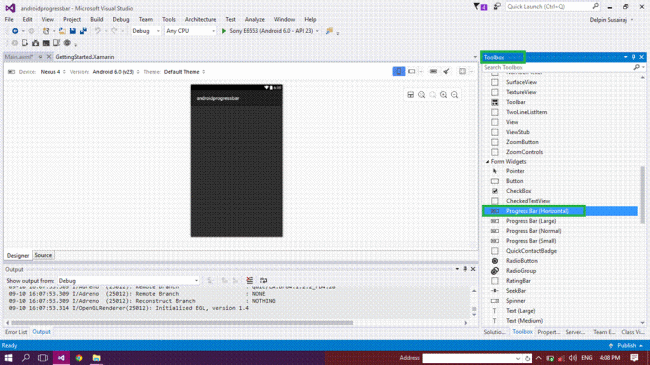The image size is (650, 365).
Task: Click the Clear All output icon
Action: pos(250,281)
